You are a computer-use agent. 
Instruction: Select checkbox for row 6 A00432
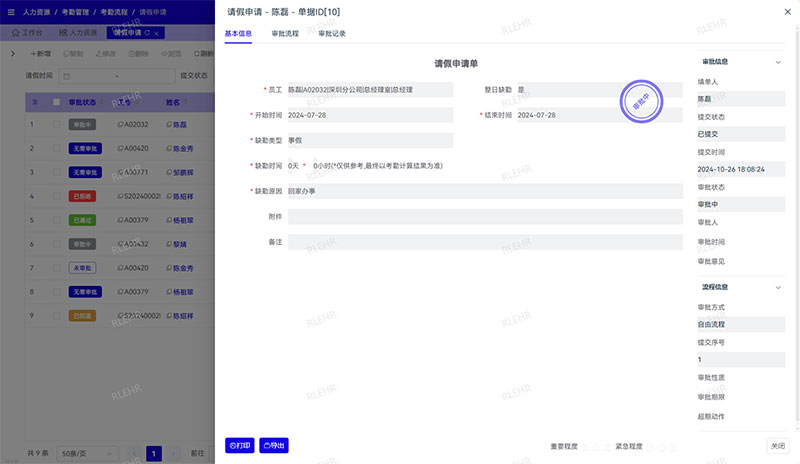tap(56, 244)
